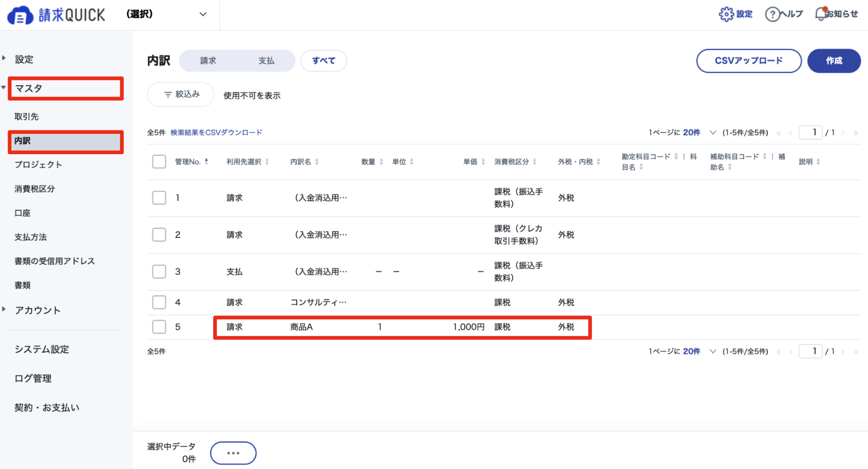This screenshot has height=469, width=868.
Task: Go to next page in top pagination
Action: pos(842,133)
